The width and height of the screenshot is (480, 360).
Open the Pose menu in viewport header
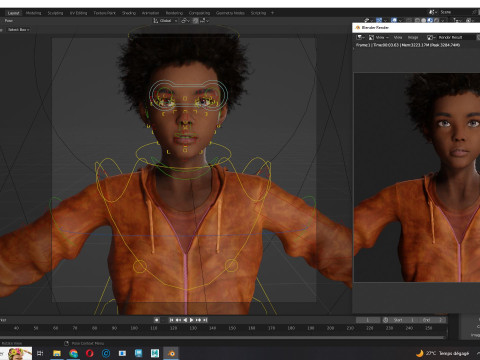coord(9,21)
